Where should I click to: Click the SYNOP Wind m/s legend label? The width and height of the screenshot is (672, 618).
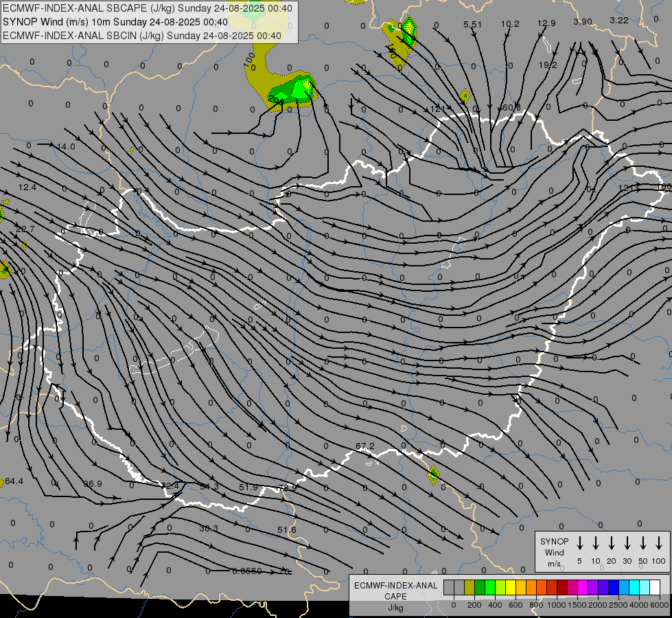(x=554, y=552)
